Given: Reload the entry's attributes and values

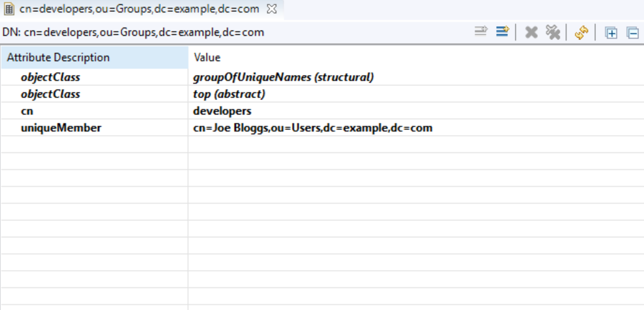Looking at the screenshot, I should (582, 32).
